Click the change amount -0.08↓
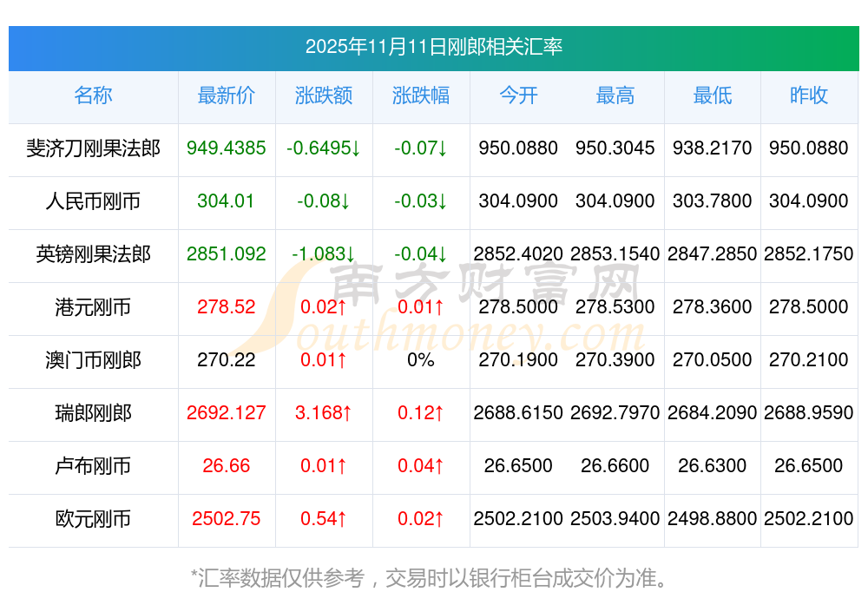Screen dimensions: 868x605 coord(323,201)
